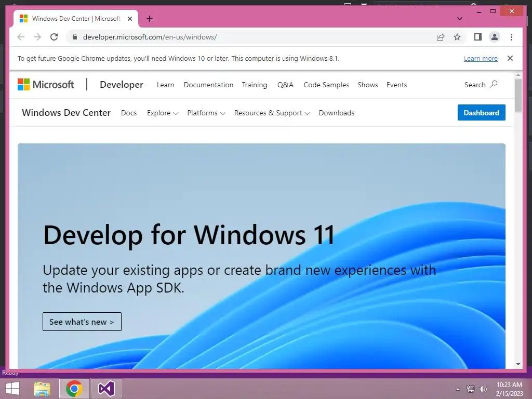Open the Downloads page
Viewport: 532px width, 399px height.
click(336, 113)
